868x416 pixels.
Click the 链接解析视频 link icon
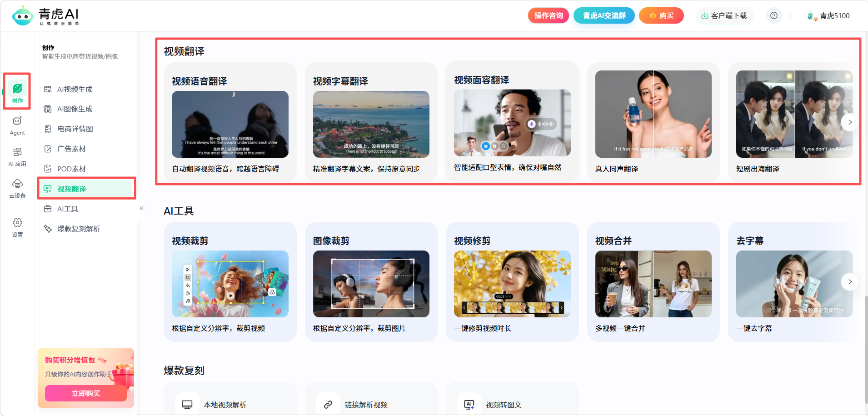click(328, 405)
